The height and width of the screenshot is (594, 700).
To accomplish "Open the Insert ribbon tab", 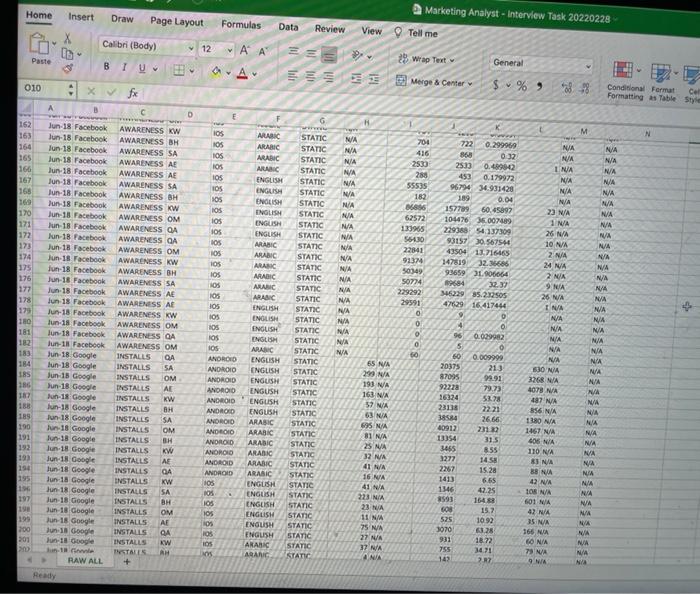I will point(81,17).
